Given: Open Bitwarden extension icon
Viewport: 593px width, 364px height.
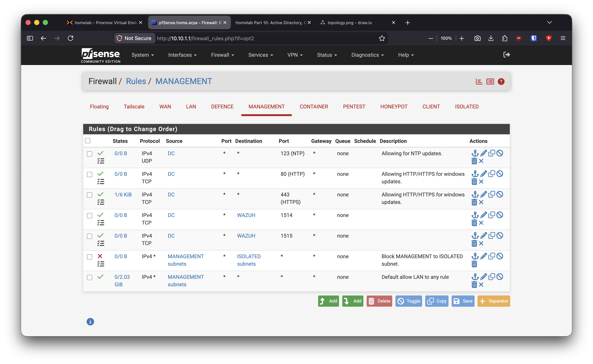Looking at the screenshot, I should (533, 38).
